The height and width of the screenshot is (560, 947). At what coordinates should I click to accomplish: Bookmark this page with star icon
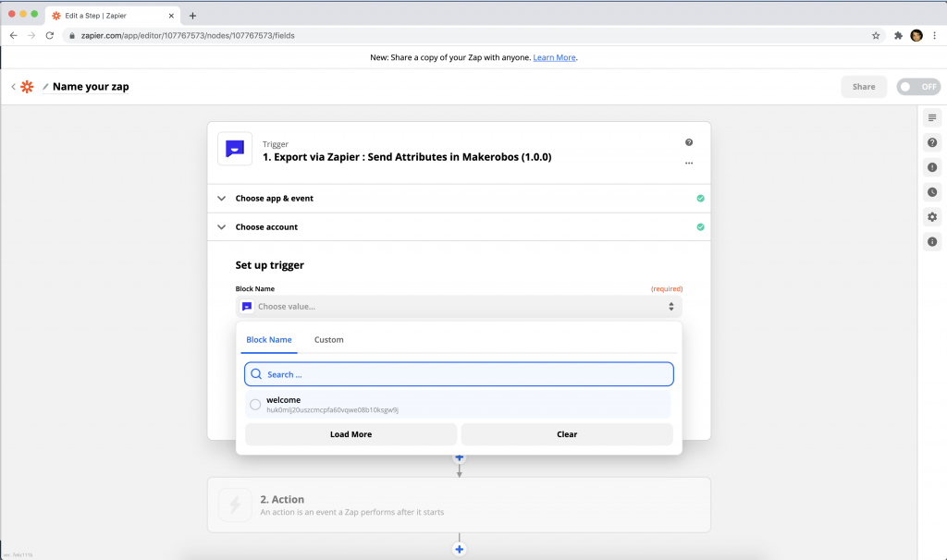876,36
